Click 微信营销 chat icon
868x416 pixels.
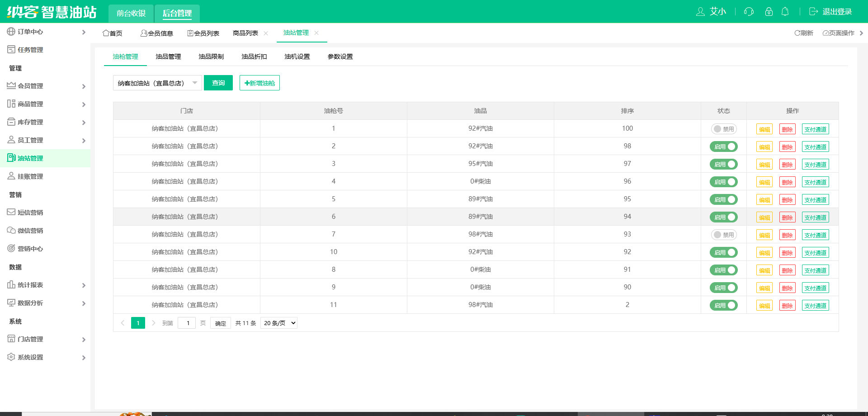click(11, 230)
